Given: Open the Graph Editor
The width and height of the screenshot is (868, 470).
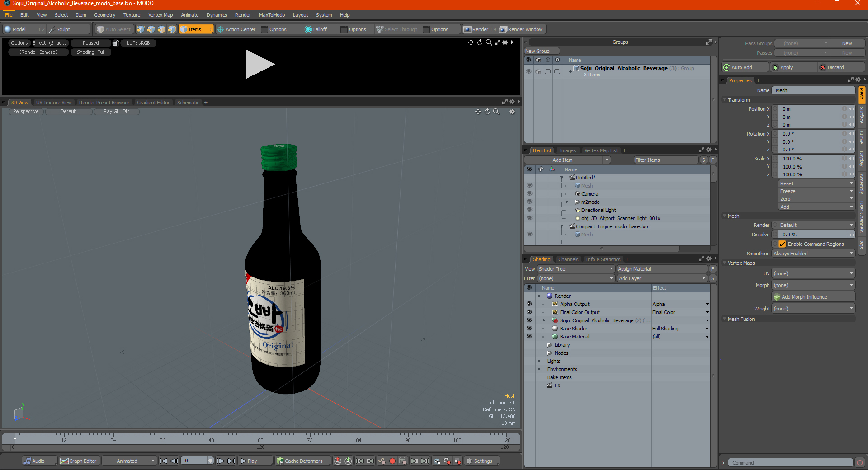Looking at the screenshot, I should 79,461.
